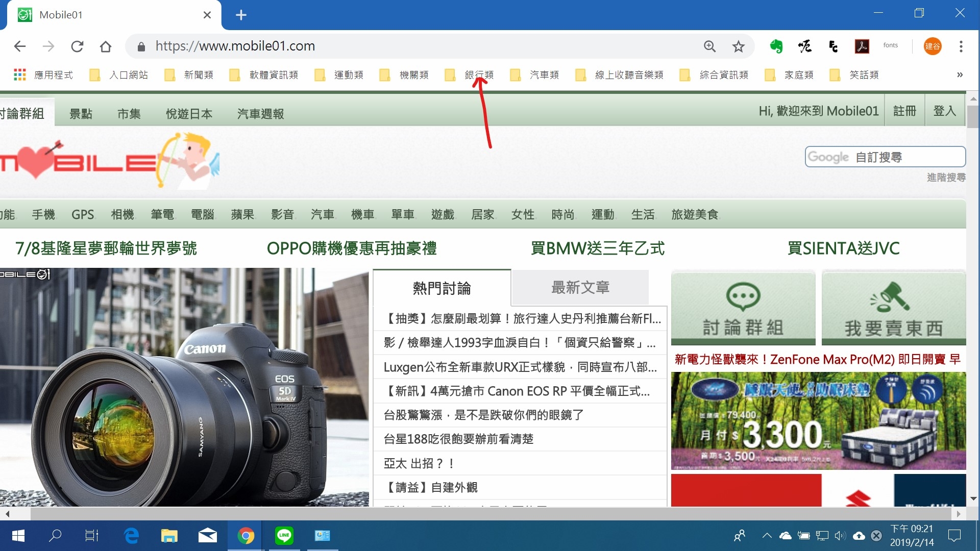Click the Google custom search field
Screen dimensions: 980x551
885,157
